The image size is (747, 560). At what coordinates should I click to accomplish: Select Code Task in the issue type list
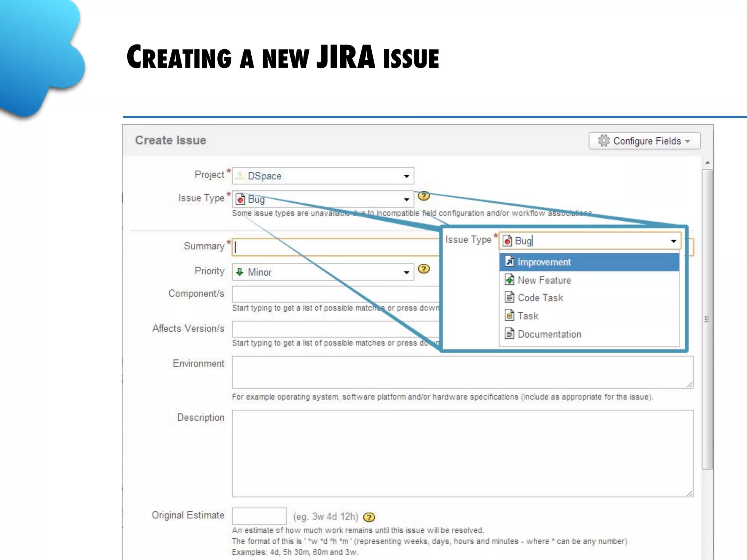[589, 297]
